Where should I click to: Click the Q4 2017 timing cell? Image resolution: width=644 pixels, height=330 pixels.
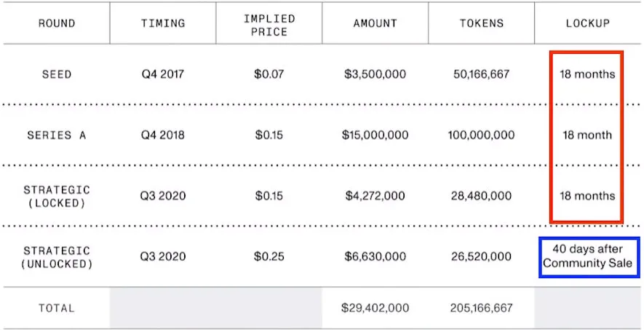tap(162, 74)
